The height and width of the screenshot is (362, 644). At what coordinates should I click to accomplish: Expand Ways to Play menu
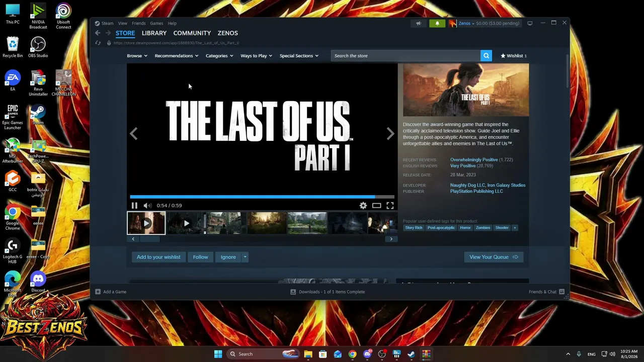tap(256, 56)
